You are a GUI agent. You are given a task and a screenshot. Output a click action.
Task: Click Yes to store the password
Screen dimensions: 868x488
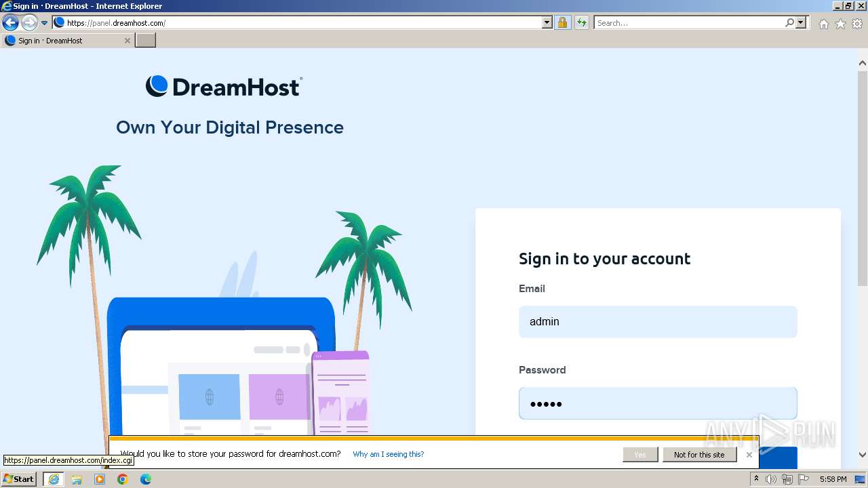pyautogui.click(x=640, y=455)
